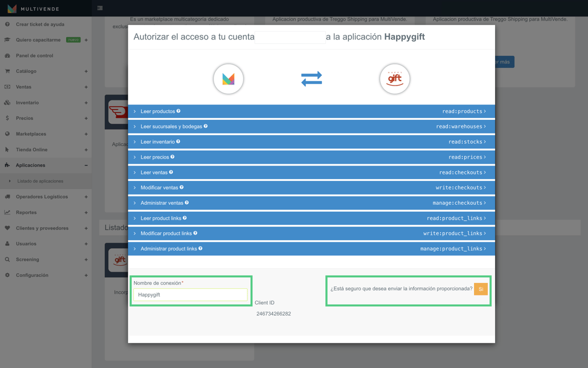Click the heart icon for Clientes y proveedores
This screenshot has width=588, height=368.
[x=7, y=228]
